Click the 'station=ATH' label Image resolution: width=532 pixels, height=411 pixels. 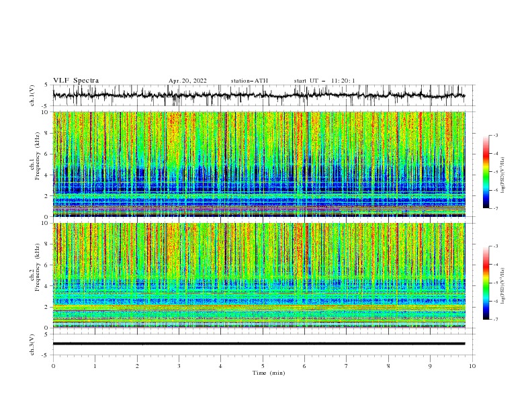[x=249, y=81]
